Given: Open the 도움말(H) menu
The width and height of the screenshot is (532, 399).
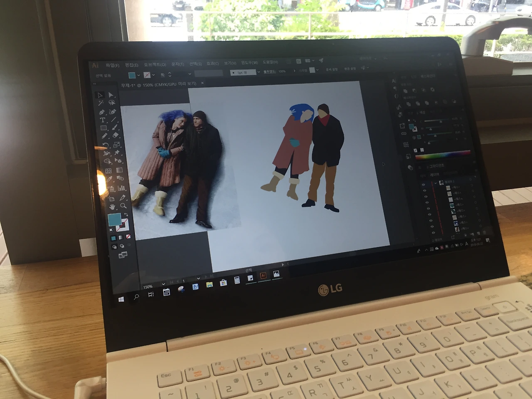Looking at the screenshot, I should click(x=270, y=62).
